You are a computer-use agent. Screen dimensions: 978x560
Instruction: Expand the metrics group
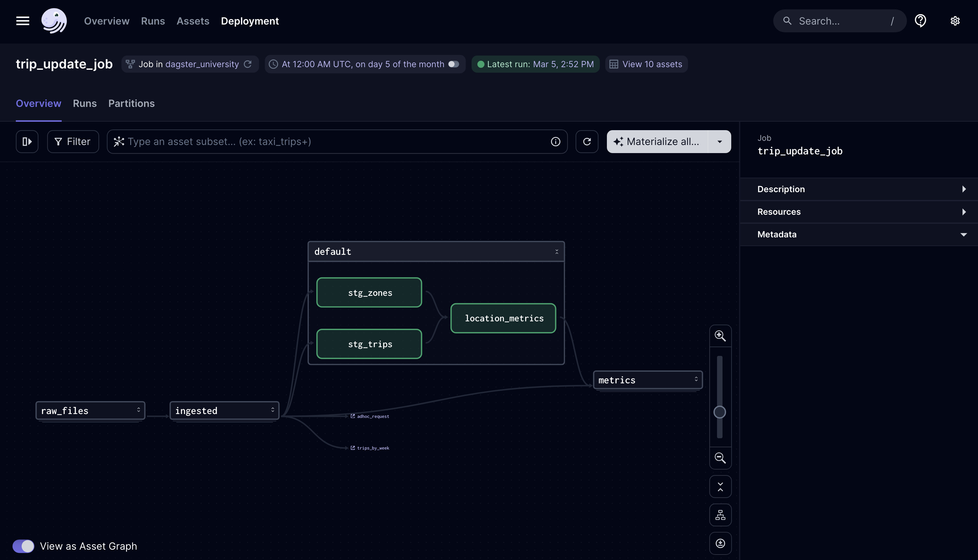pyautogui.click(x=696, y=379)
